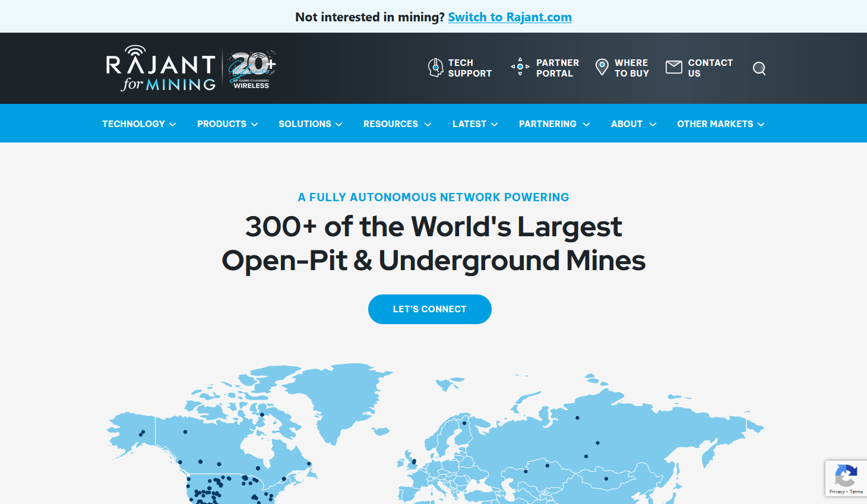Click 'Not interested in mining?' banner text
This screenshot has height=504, width=867.
(370, 17)
